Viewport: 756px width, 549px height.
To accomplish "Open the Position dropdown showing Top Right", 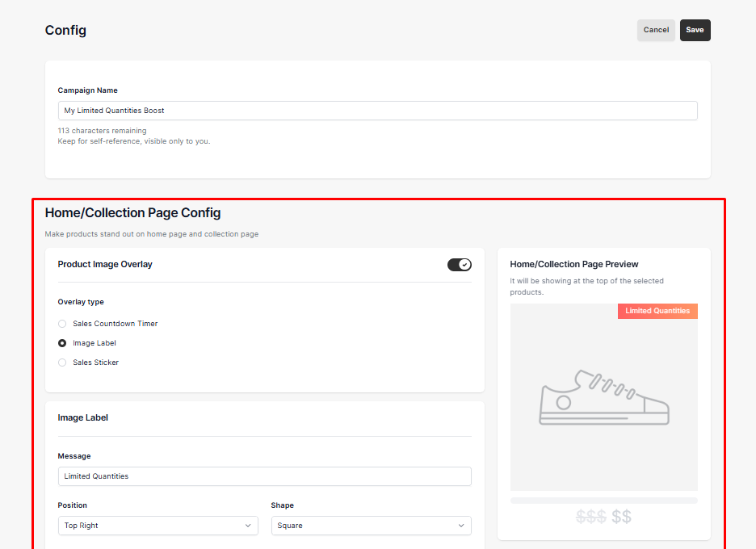I will tap(158, 526).
